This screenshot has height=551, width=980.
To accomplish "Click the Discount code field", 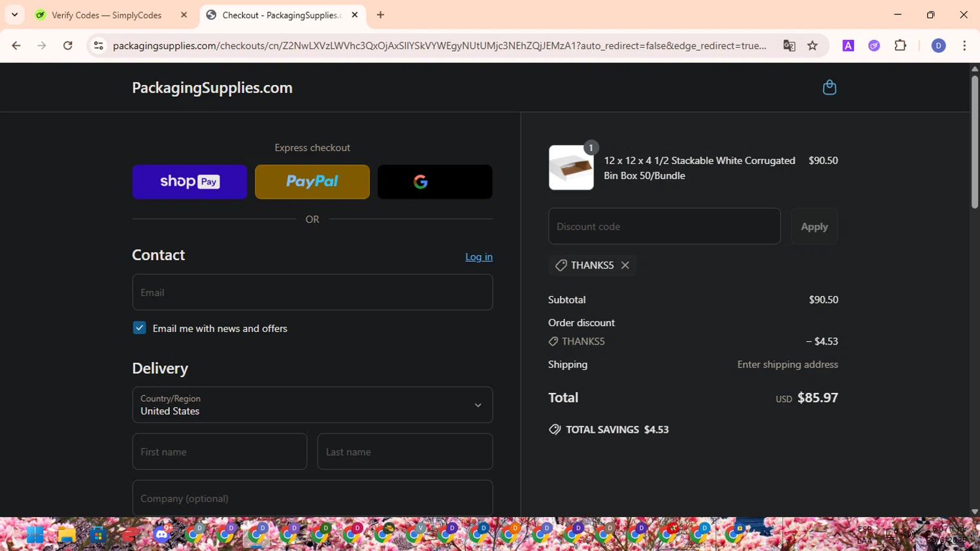I will pyautogui.click(x=664, y=226).
